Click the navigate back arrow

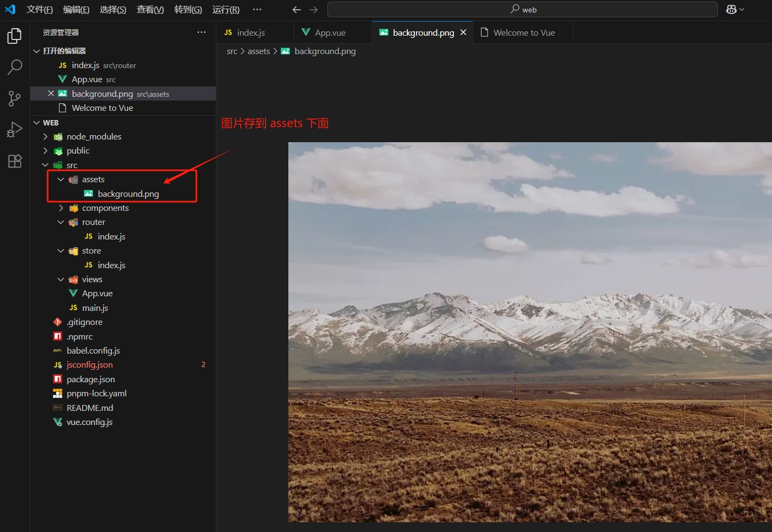[296, 10]
